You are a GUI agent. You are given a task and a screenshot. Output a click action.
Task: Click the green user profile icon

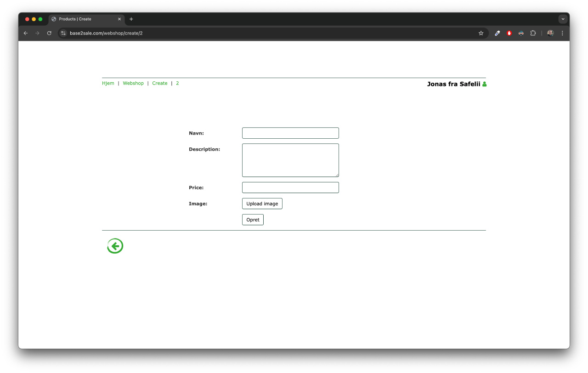(x=484, y=84)
